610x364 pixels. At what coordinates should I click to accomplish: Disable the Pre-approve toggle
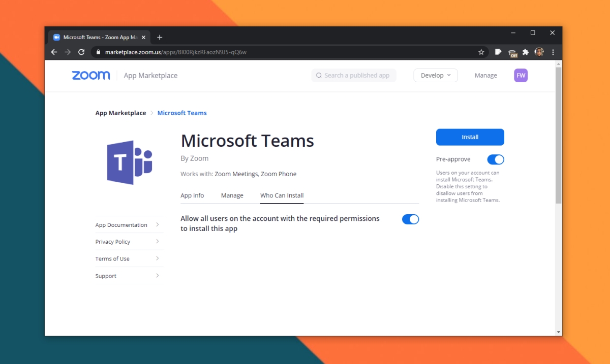pos(495,159)
